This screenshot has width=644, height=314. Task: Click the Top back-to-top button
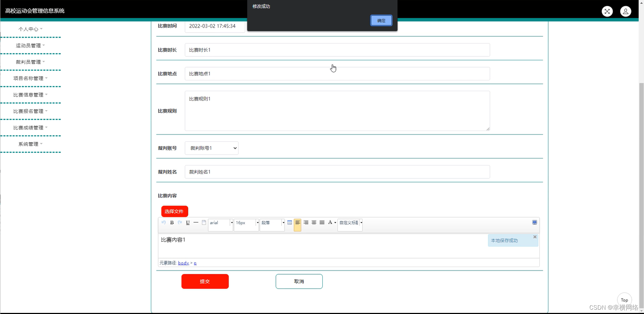624,300
